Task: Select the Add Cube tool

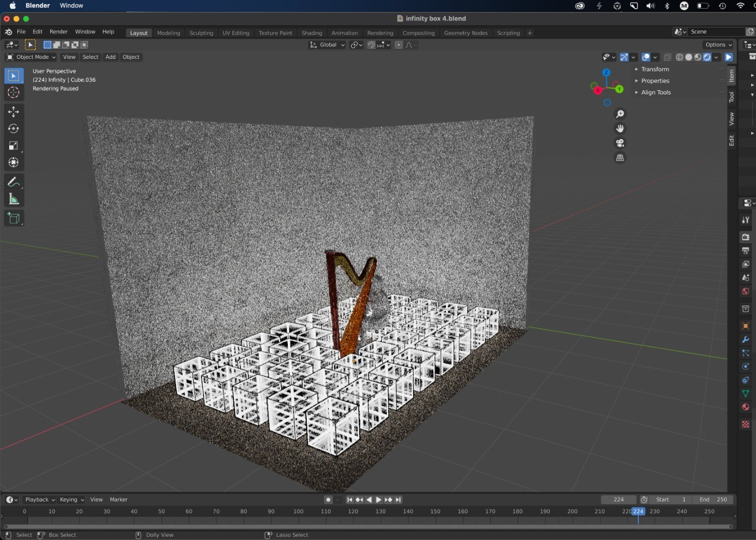Action: 13,218
